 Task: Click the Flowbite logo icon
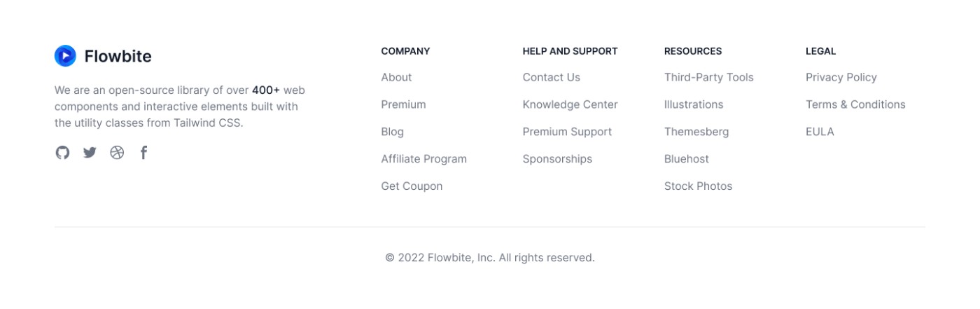pos(65,56)
